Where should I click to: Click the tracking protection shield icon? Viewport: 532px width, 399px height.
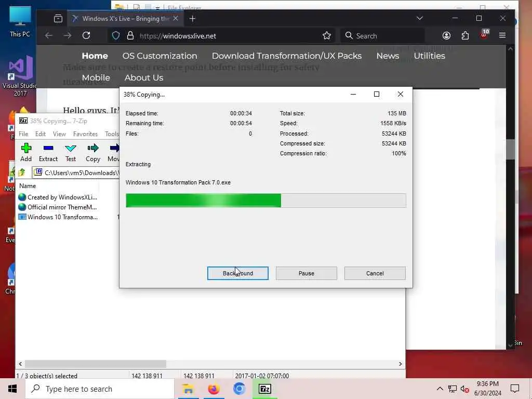point(116,36)
